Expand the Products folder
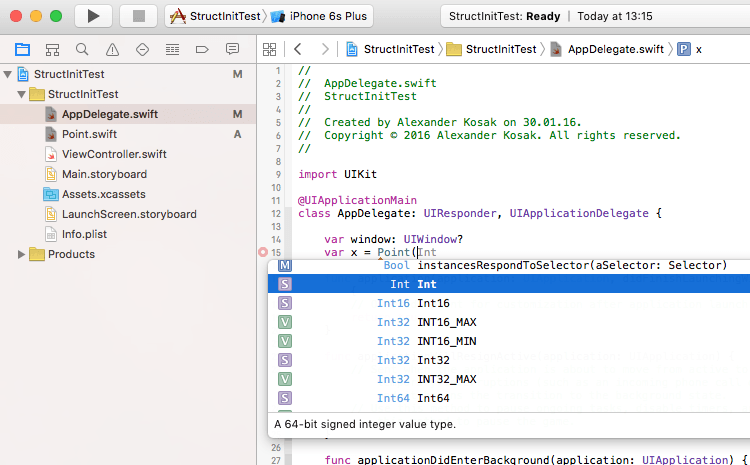This screenshot has height=465, width=750. click(x=22, y=254)
